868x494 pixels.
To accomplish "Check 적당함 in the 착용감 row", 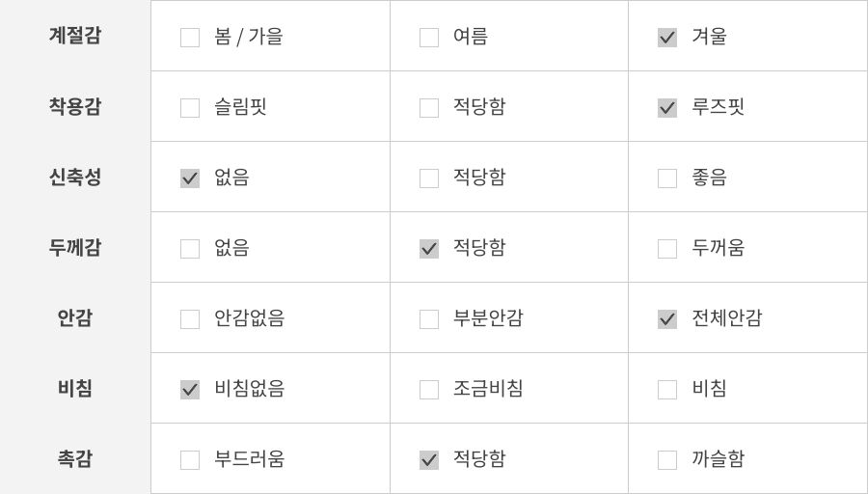I will pyautogui.click(x=429, y=108).
